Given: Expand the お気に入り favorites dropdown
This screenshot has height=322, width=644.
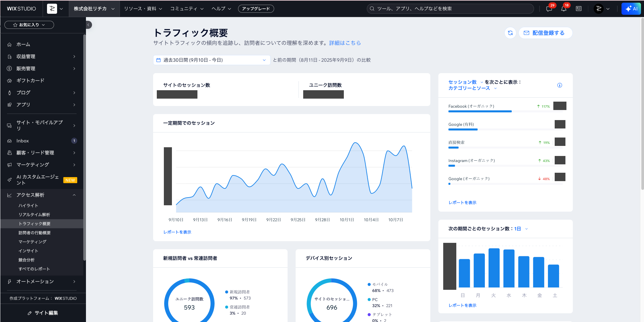Looking at the screenshot, I should point(29,25).
